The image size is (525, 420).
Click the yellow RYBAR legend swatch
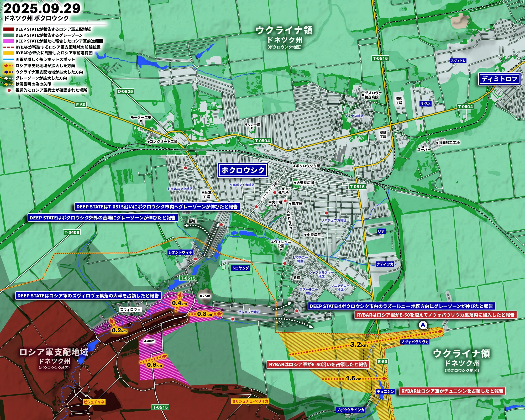click(8, 53)
